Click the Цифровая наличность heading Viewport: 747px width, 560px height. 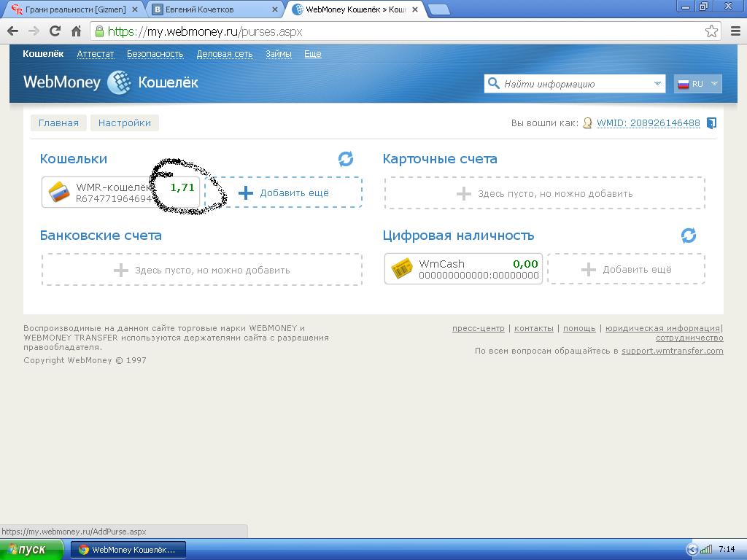458,236
